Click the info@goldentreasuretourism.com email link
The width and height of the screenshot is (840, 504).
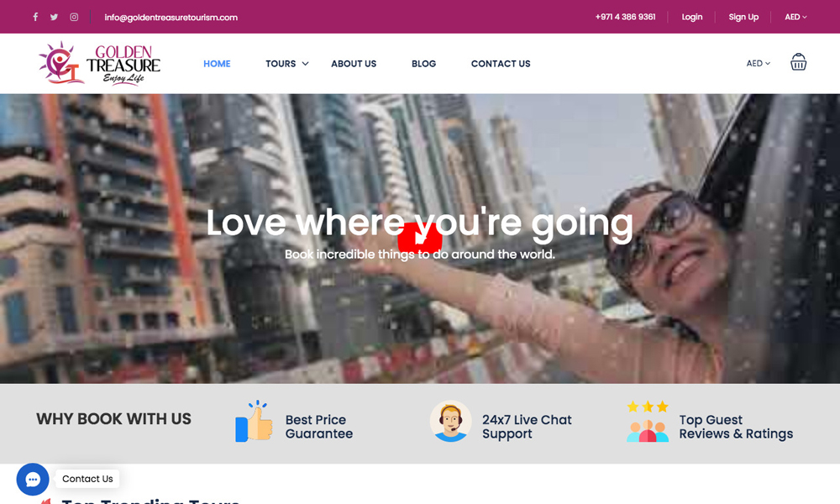171,18
